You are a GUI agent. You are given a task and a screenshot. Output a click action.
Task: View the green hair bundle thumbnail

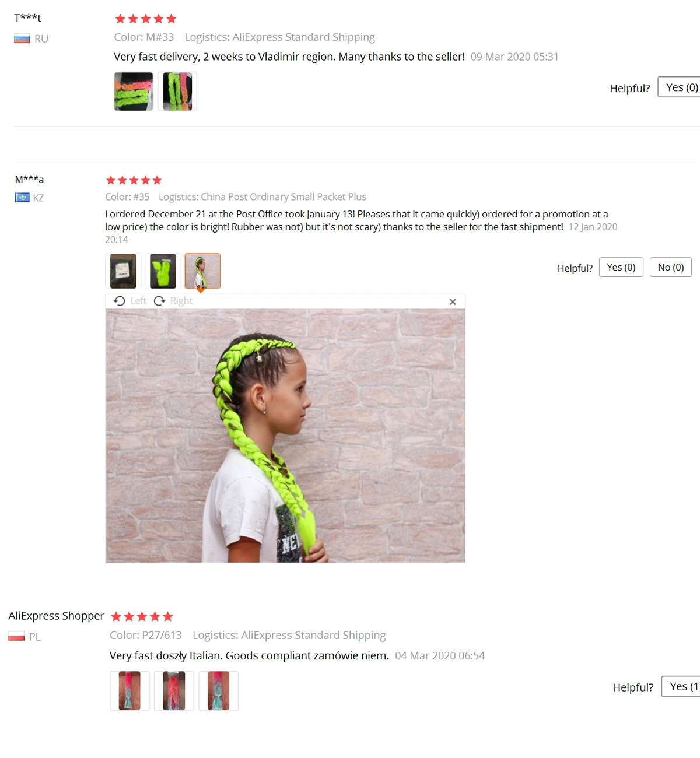click(163, 271)
